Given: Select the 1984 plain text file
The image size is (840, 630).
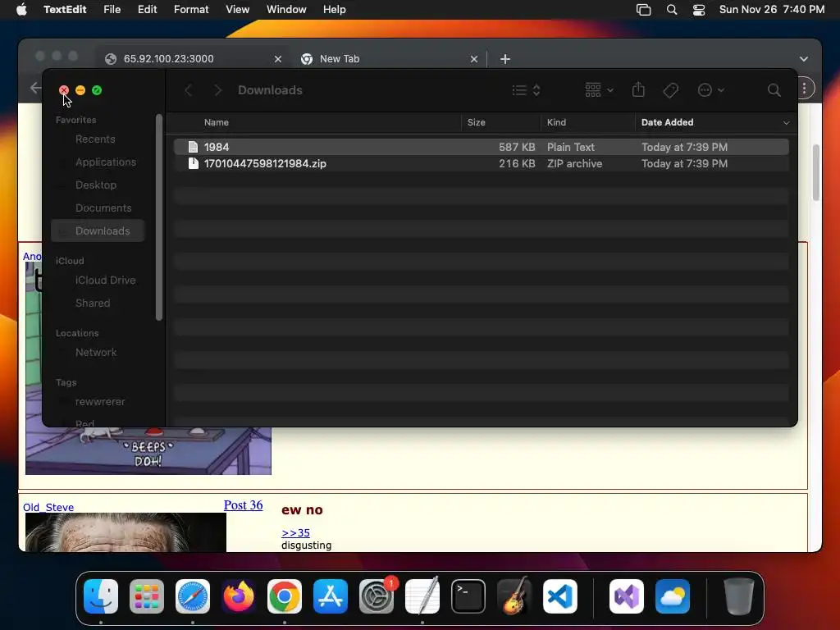Looking at the screenshot, I should 481,147.
